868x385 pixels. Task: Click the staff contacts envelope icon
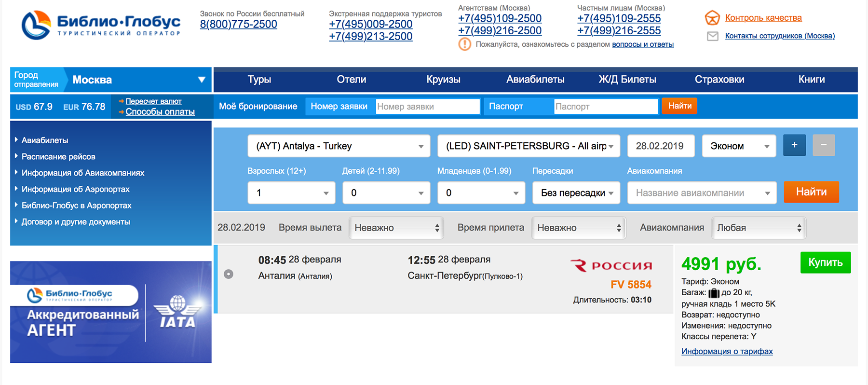(x=712, y=36)
